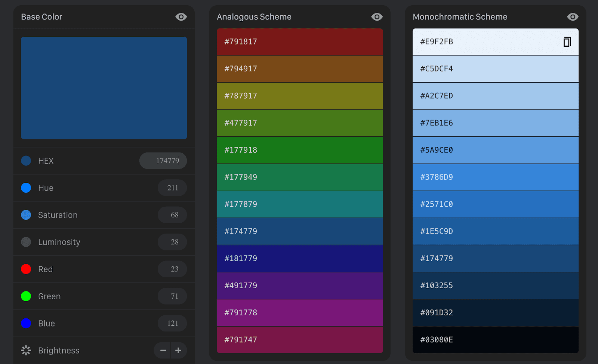The image size is (598, 364).
Task: Select the red circle icon beside Red
Action: point(26,269)
